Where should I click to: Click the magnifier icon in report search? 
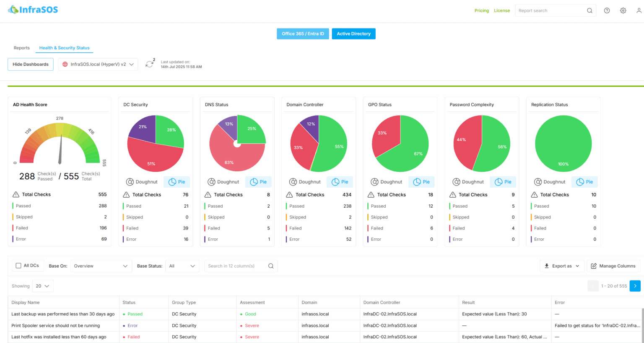[589, 10]
